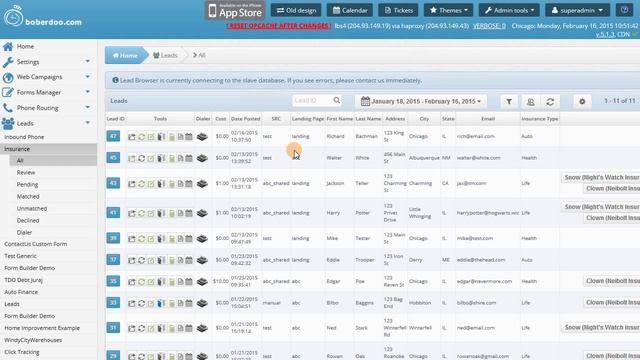Viewport: 640px width, 360px height.
Task: Collapse the Leads sidebar section arrow
Action: coord(88,123)
